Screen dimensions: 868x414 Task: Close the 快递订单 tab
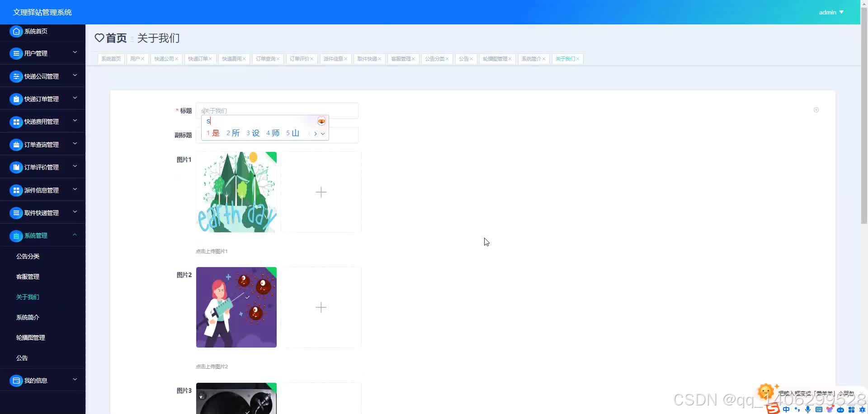click(x=210, y=59)
